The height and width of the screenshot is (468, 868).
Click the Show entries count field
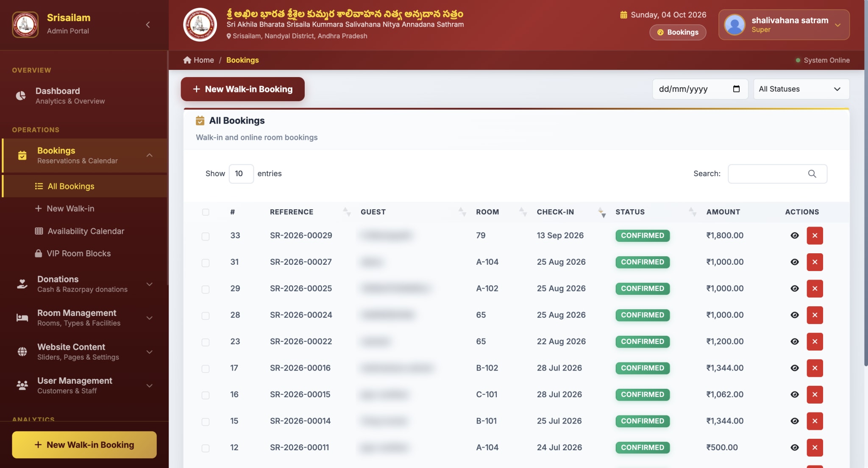(x=241, y=174)
